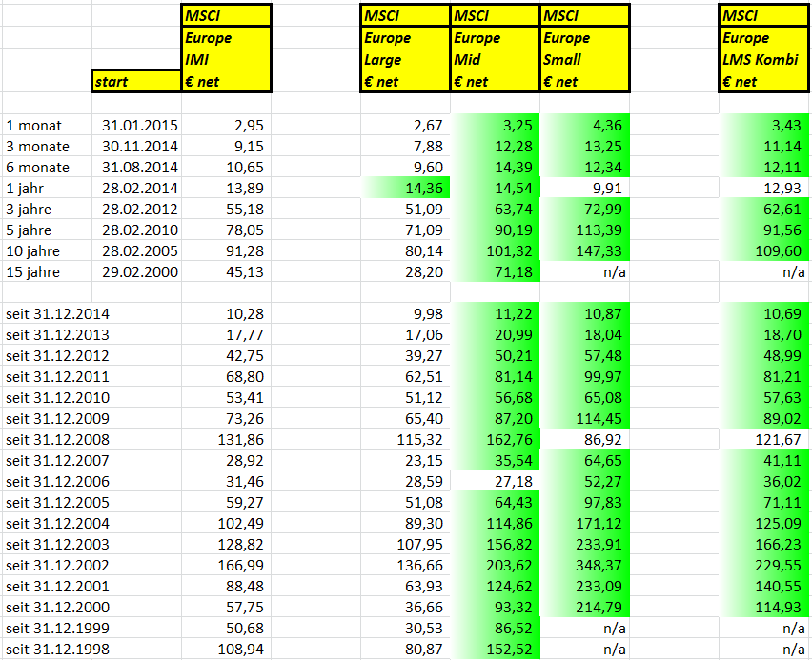Select 'seit 31.12.2009' row label
The image size is (812, 660).
pos(57,418)
